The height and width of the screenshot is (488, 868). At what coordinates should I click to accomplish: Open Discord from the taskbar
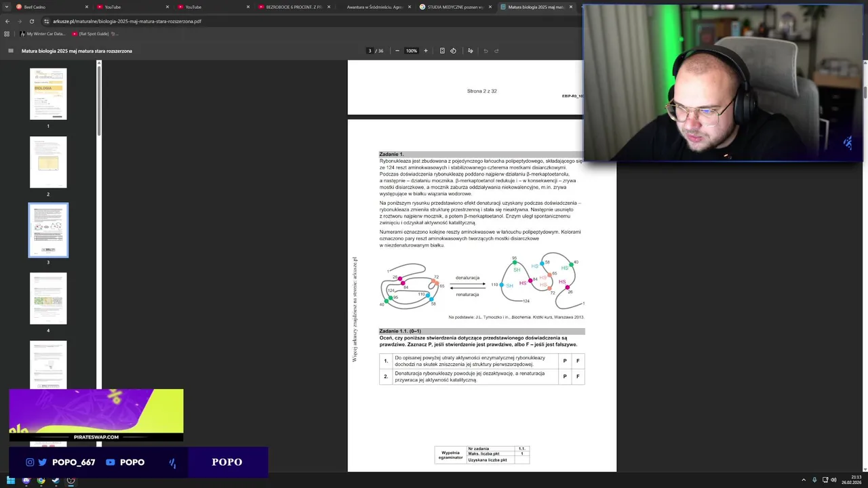point(26,481)
